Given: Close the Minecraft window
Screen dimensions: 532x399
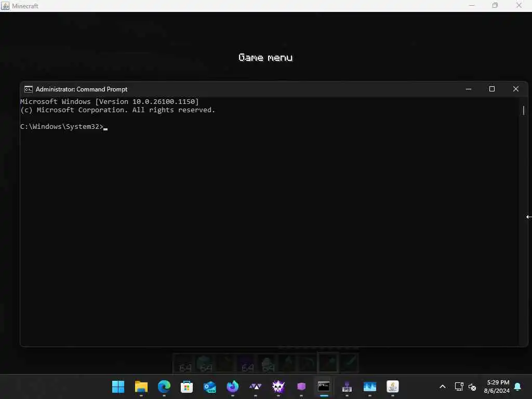Looking at the screenshot, I should coord(519,5).
